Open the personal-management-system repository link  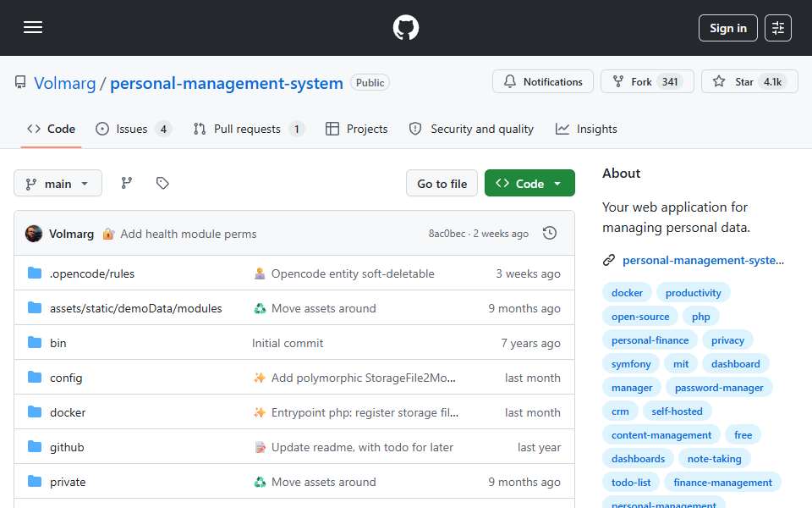(227, 83)
